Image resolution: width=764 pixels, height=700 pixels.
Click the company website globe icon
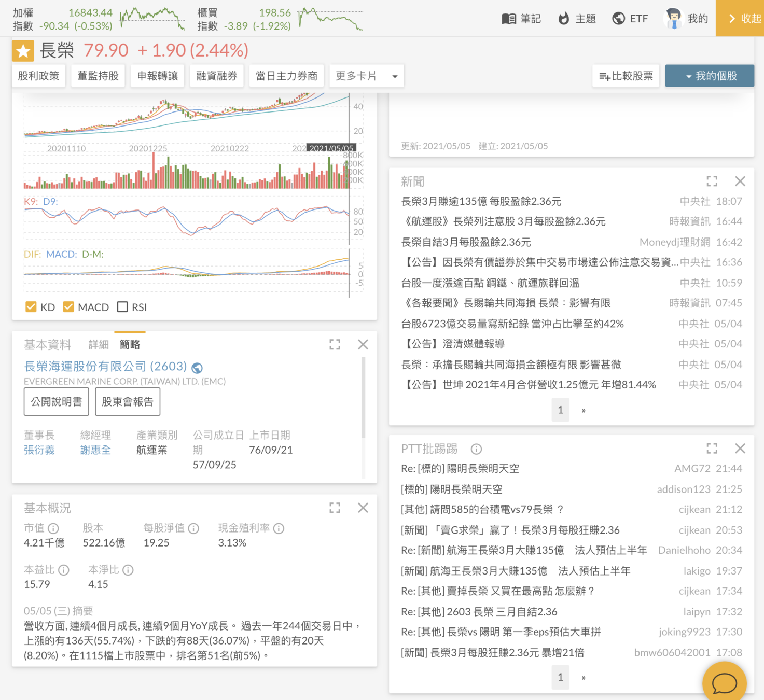tap(197, 368)
